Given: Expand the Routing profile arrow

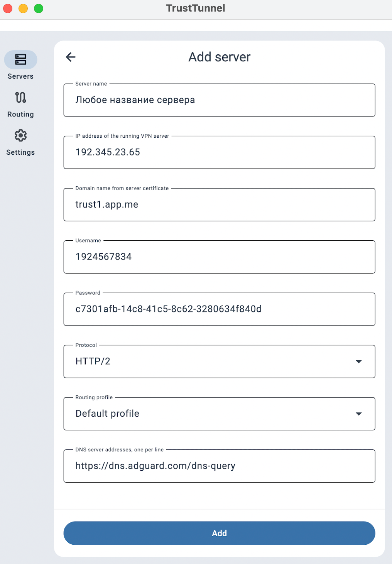Looking at the screenshot, I should click(x=358, y=414).
